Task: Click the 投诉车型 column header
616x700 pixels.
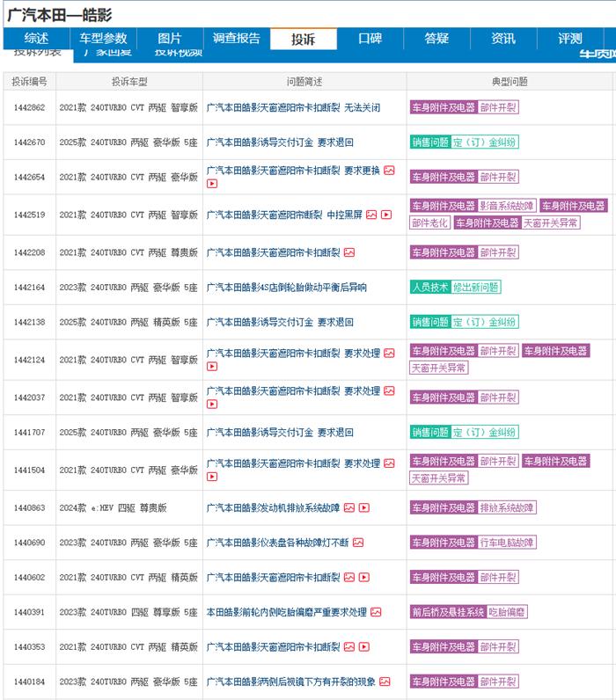Action: click(129, 82)
